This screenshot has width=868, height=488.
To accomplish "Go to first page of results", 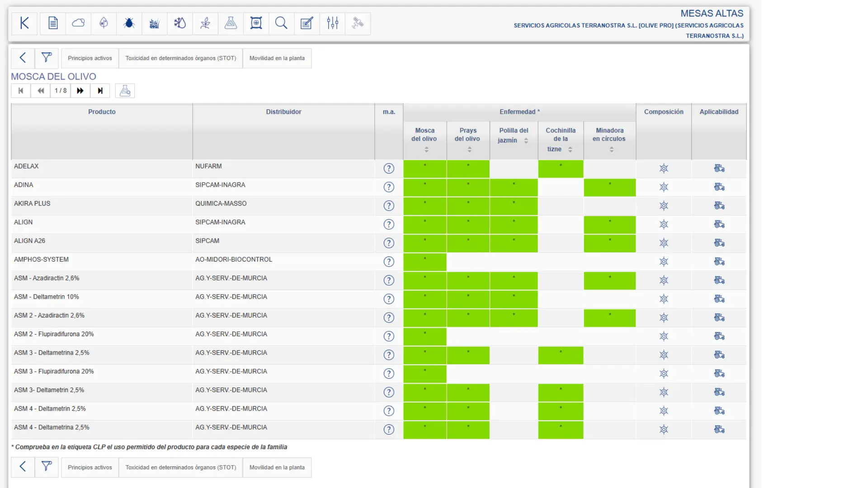I will 21,91.
